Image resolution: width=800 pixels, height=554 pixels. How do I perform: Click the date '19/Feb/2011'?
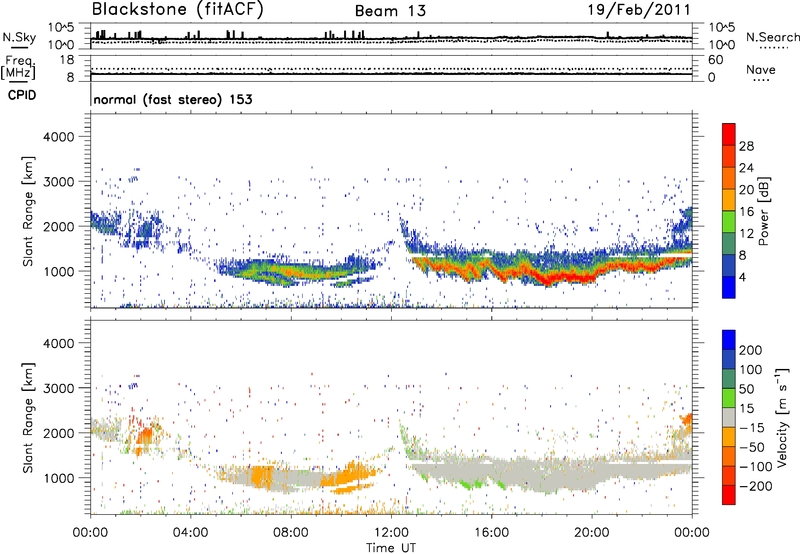[639, 10]
